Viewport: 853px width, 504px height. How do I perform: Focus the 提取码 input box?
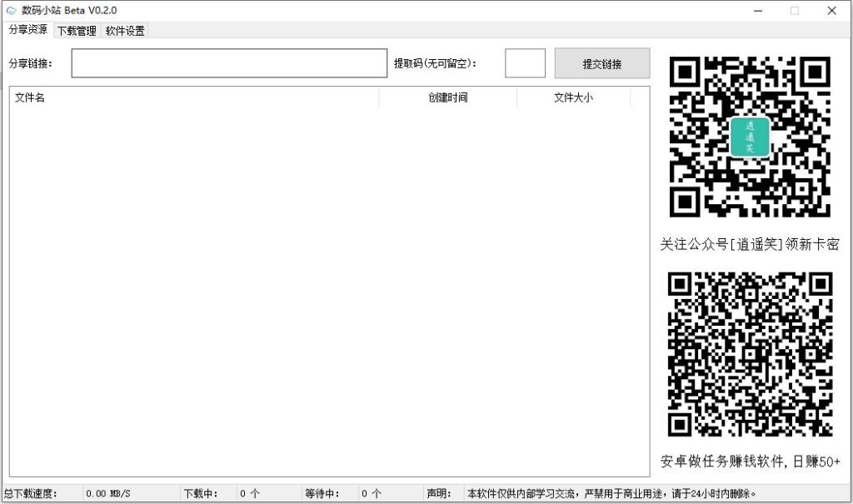point(525,63)
